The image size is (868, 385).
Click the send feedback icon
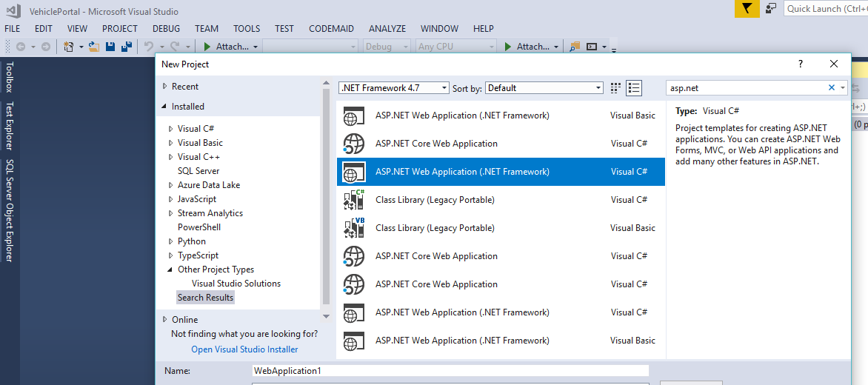pos(771,8)
